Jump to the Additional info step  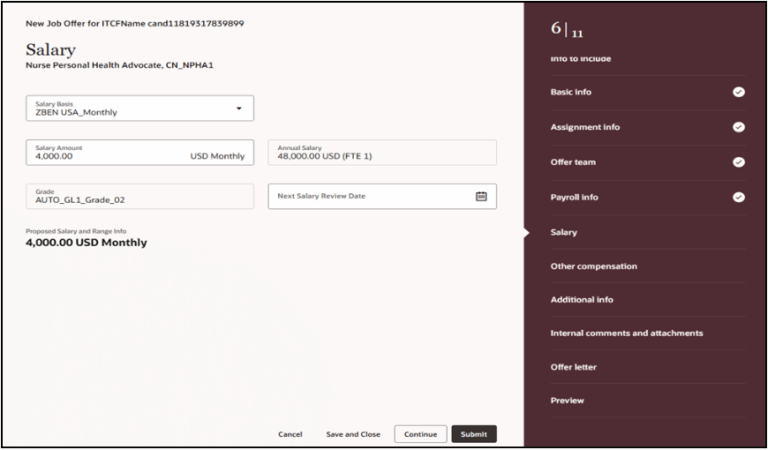(582, 300)
